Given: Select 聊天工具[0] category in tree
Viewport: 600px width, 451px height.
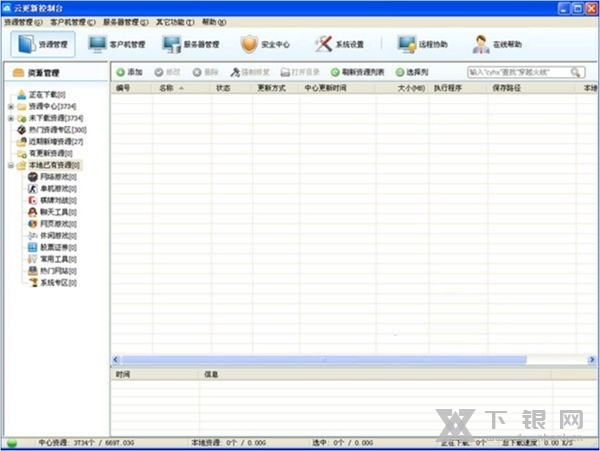Looking at the screenshot, I should point(58,212).
